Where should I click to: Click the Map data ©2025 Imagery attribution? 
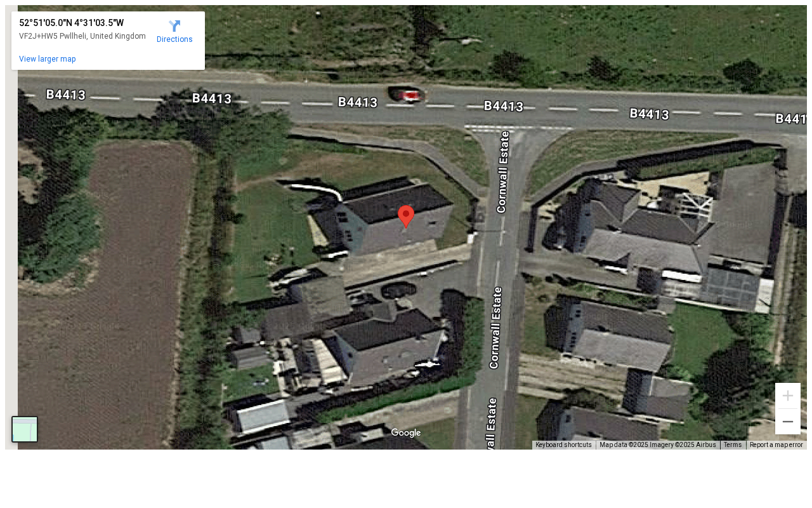(657, 444)
